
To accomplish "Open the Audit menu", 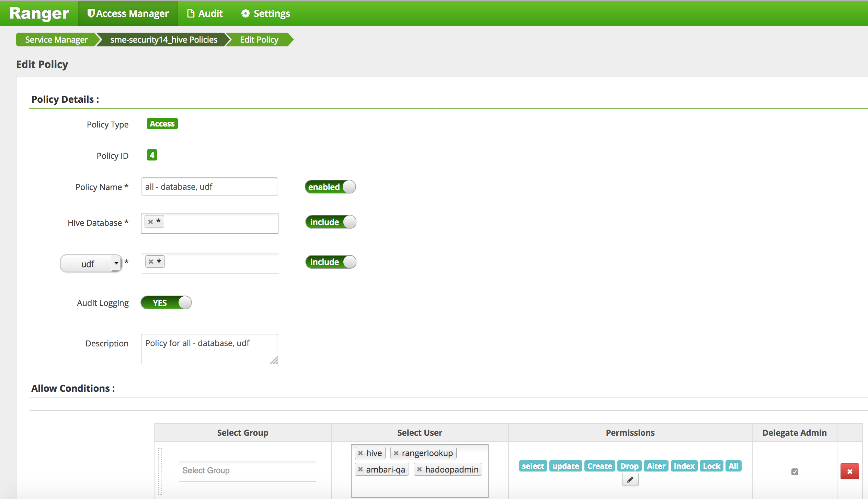I will pos(205,13).
